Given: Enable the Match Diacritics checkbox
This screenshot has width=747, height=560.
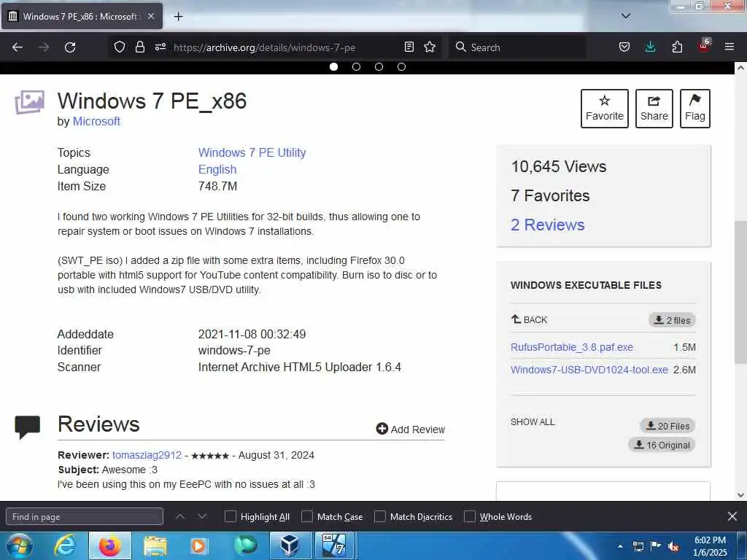Looking at the screenshot, I should (x=379, y=516).
